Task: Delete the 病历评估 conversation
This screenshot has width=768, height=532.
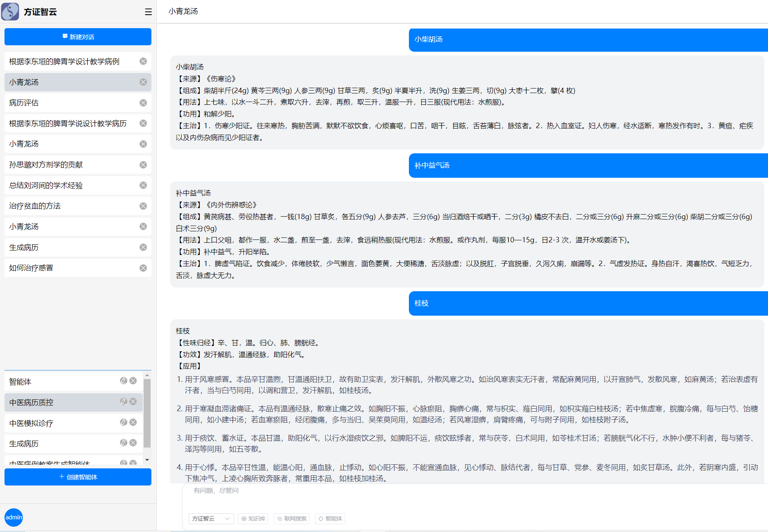Action: tap(143, 103)
